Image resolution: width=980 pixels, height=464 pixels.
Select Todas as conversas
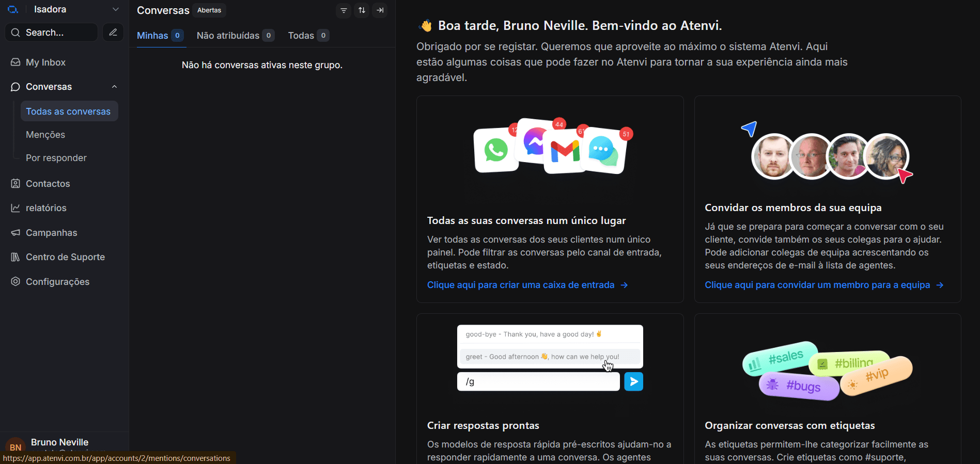click(69, 111)
